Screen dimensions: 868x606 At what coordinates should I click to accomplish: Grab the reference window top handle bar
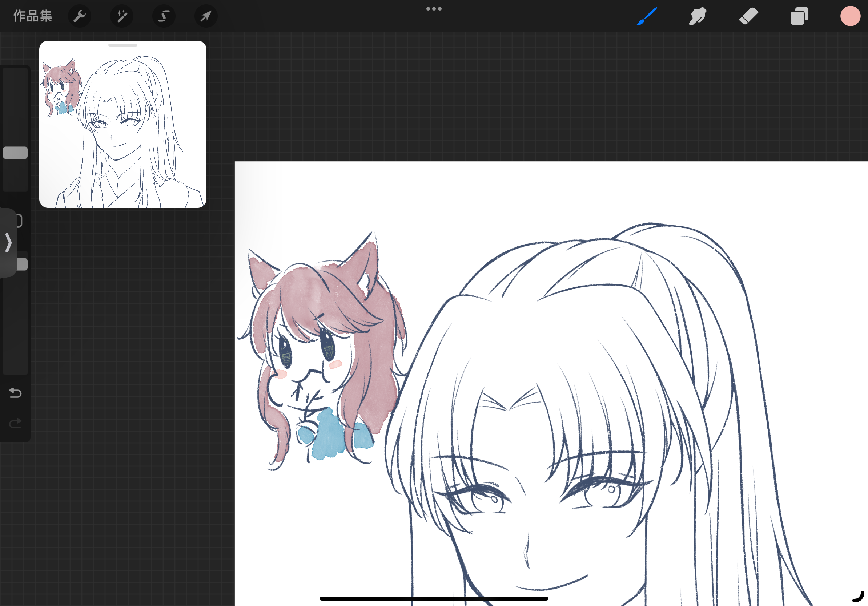click(x=123, y=45)
